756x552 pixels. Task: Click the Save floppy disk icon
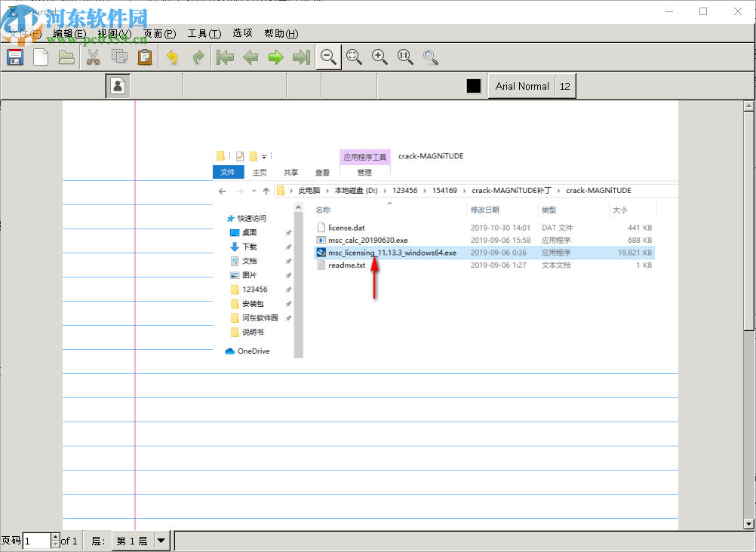click(15, 57)
